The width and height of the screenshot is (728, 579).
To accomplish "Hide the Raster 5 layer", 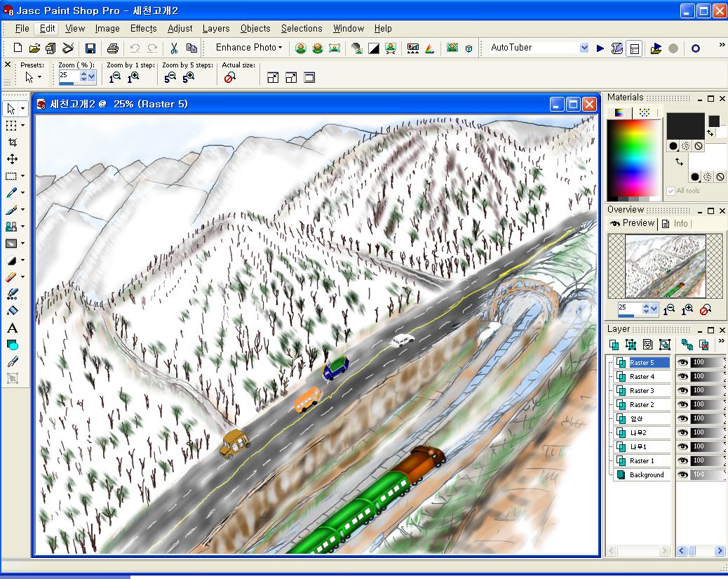I will click(682, 363).
